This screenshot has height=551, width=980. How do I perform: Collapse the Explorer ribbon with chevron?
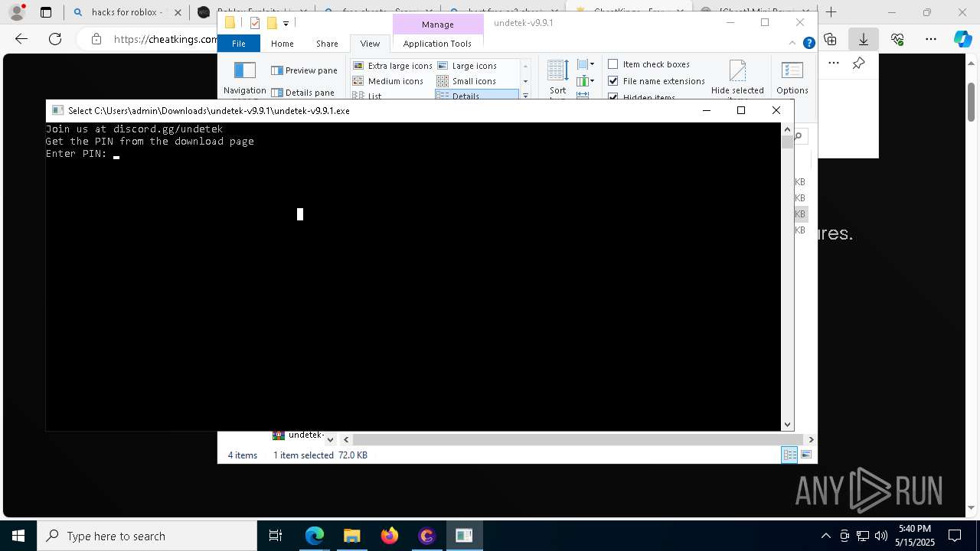(794, 44)
